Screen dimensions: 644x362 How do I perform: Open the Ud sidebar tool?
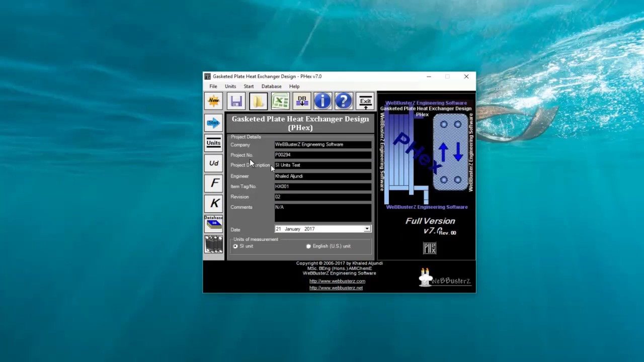point(214,163)
